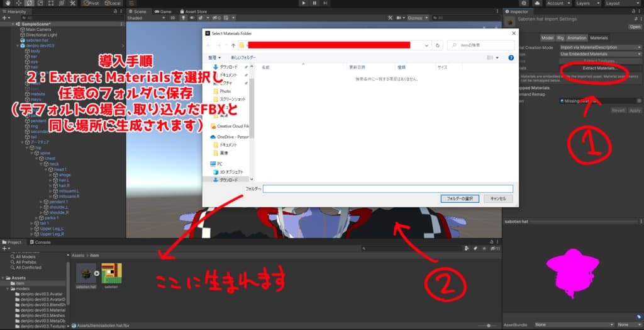Click the Open button in Inspector
Screen dimensions: 644x330
pyautogui.click(x=635, y=26)
